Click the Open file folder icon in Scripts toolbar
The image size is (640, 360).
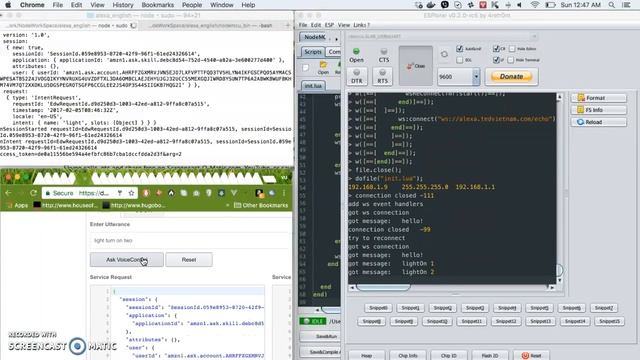323,67
